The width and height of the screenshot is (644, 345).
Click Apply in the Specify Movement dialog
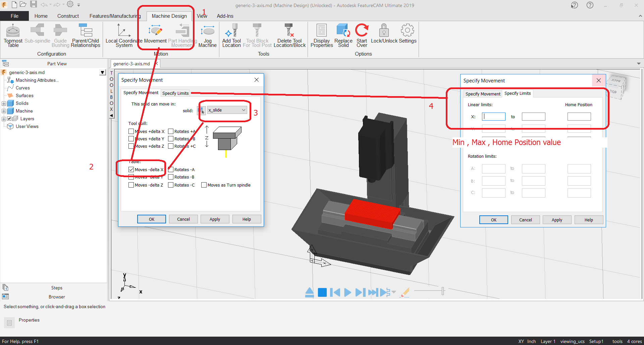(215, 219)
